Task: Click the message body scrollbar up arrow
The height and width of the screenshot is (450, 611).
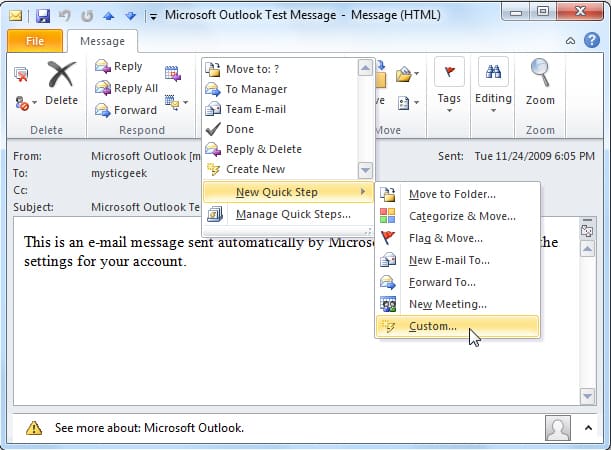Action: [x=587, y=249]
